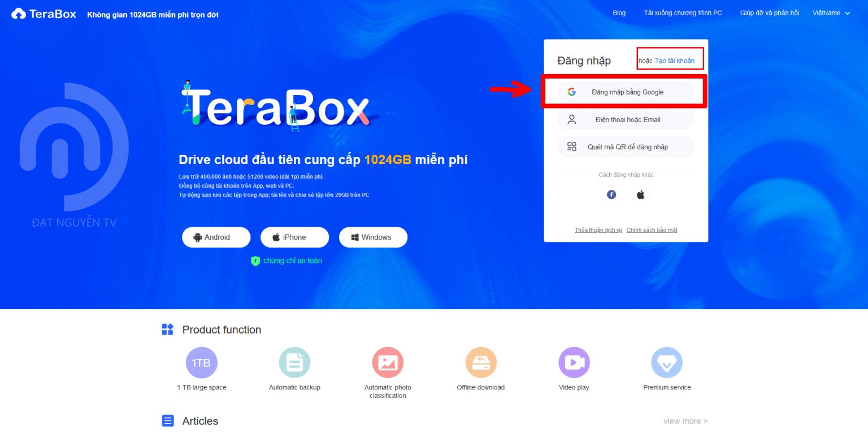Sign in with the Apple icon
Viewport: 868px width, 433px height.
click(640, 194)
